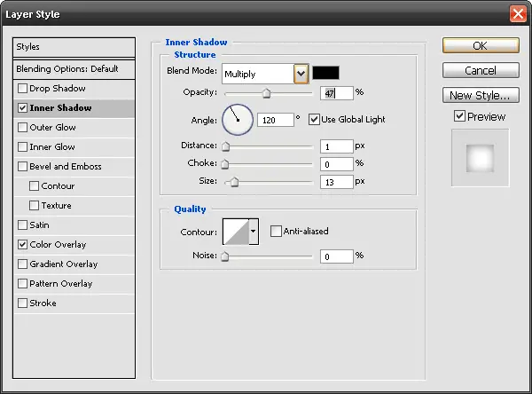Viewport: 532px width, 394px height.
Task: Enable the Outer Glow checkbox
Action: pos(22,128)
